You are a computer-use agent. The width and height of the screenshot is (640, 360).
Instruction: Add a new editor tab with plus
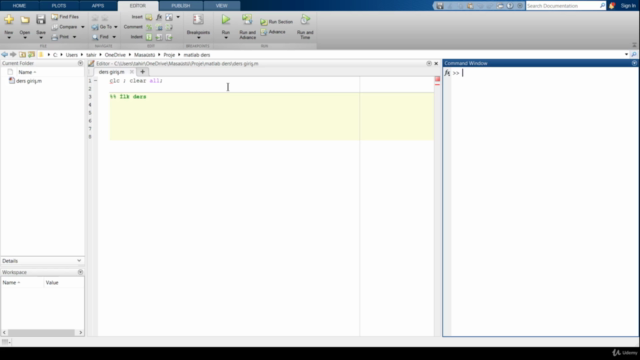[142, 72]
